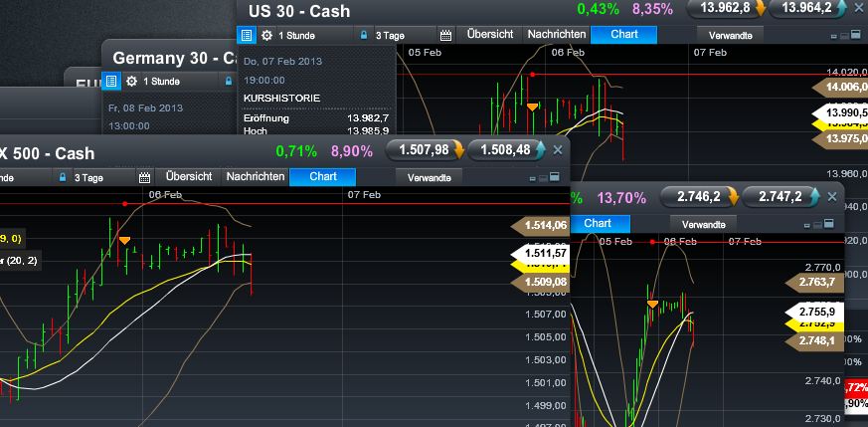
Task: Close the window with 2.746,2 price
Action: point(832,197)
